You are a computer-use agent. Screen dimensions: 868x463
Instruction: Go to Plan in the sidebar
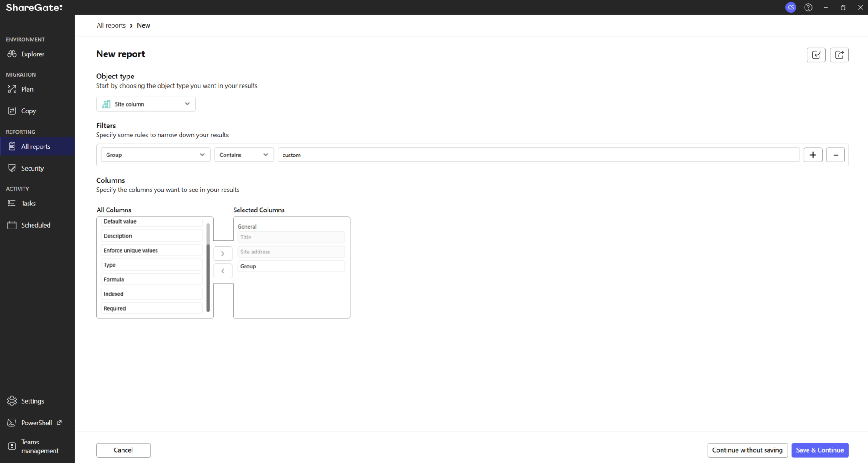(27, 89)
